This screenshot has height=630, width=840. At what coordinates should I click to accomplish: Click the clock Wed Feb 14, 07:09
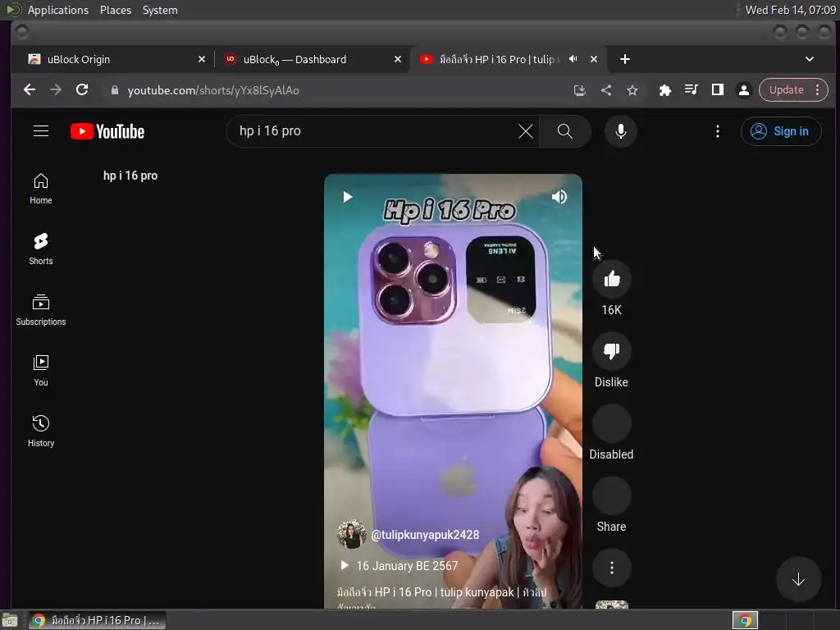click(x=790, y=10)
